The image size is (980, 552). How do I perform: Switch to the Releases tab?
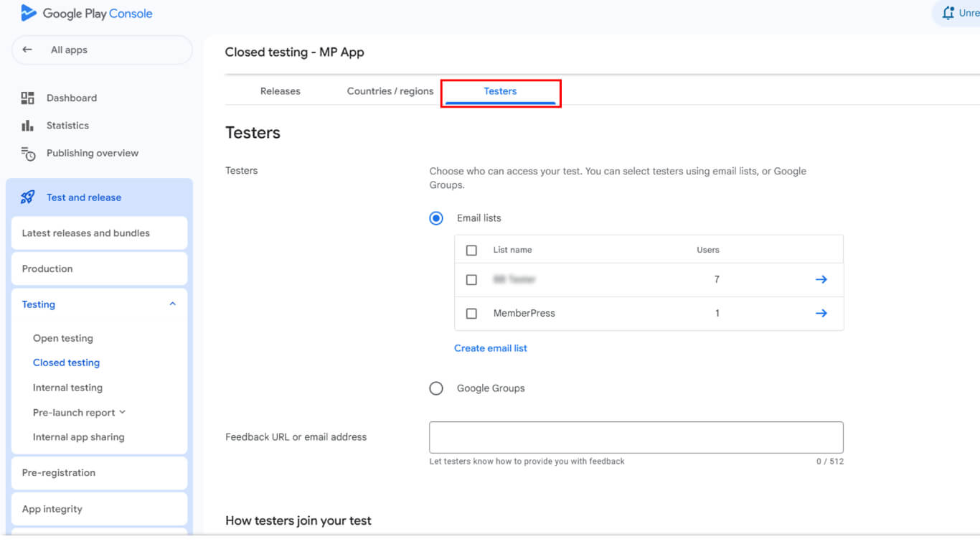click(x=281, y=91)
